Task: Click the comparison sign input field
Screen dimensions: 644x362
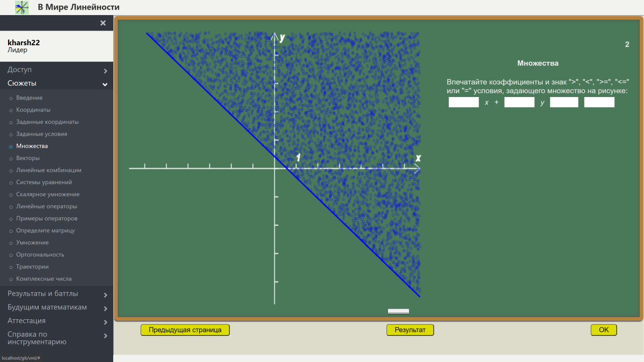Action: [564, 103]
